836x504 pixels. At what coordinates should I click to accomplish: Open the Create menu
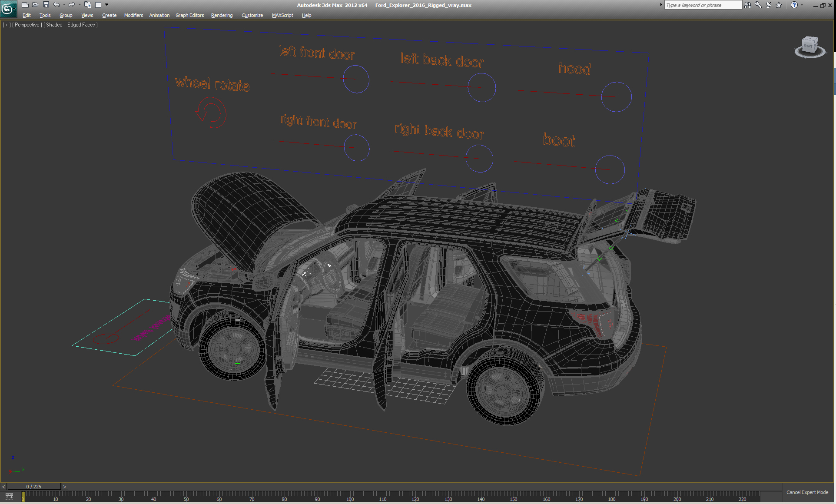(x=109, y=15)
